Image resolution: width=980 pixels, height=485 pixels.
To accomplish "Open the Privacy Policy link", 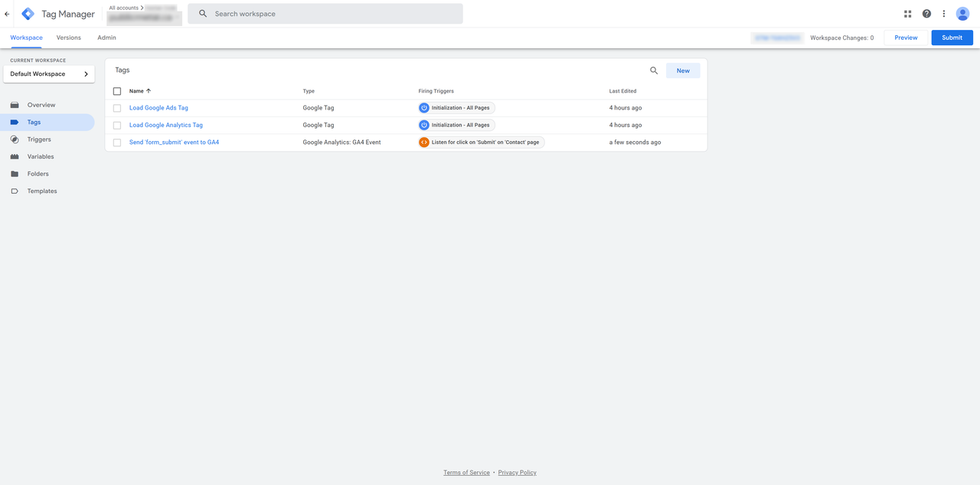I will tap(518, 473).
